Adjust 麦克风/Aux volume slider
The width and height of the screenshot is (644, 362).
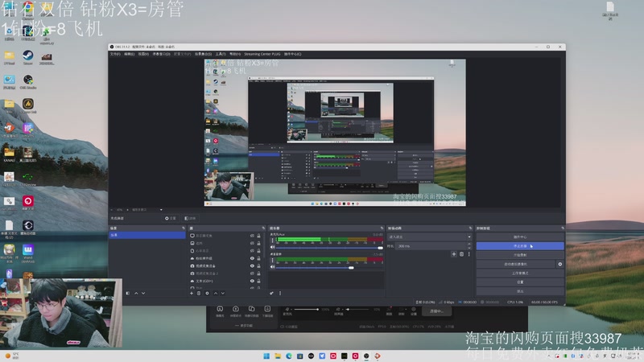coord(329,248)
